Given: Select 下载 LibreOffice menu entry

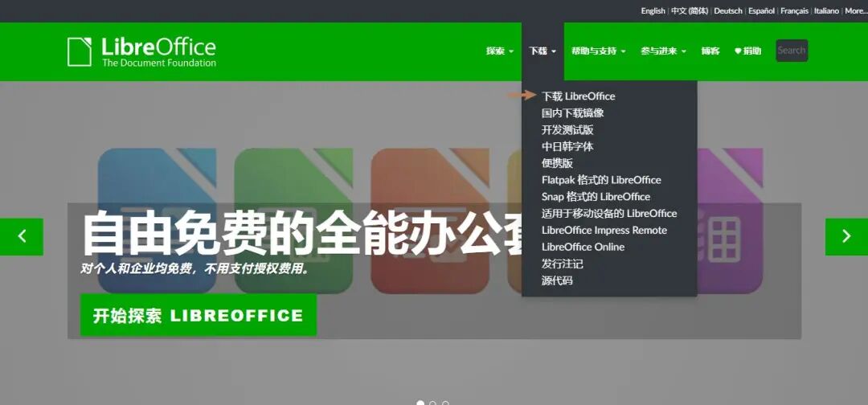Looking at the screenshot, I should point(578,96).
